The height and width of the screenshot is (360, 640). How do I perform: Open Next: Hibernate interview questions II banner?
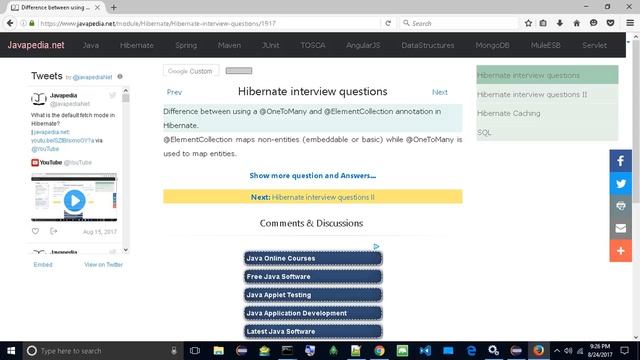coord(313,197)
